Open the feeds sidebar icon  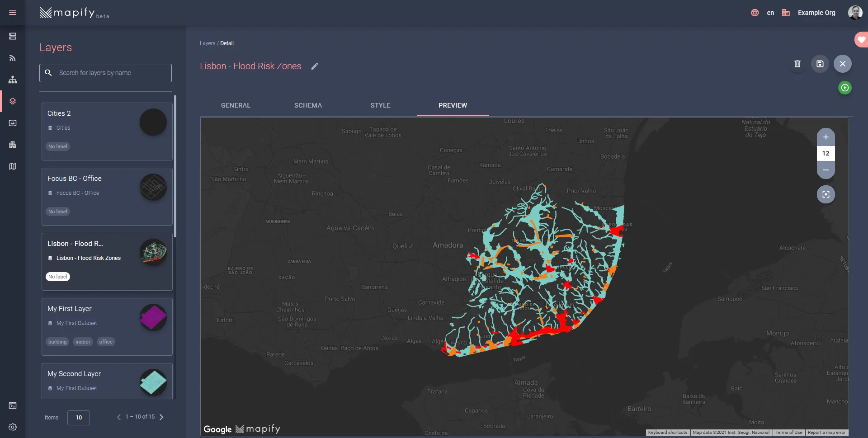click(x=13, y=58)
